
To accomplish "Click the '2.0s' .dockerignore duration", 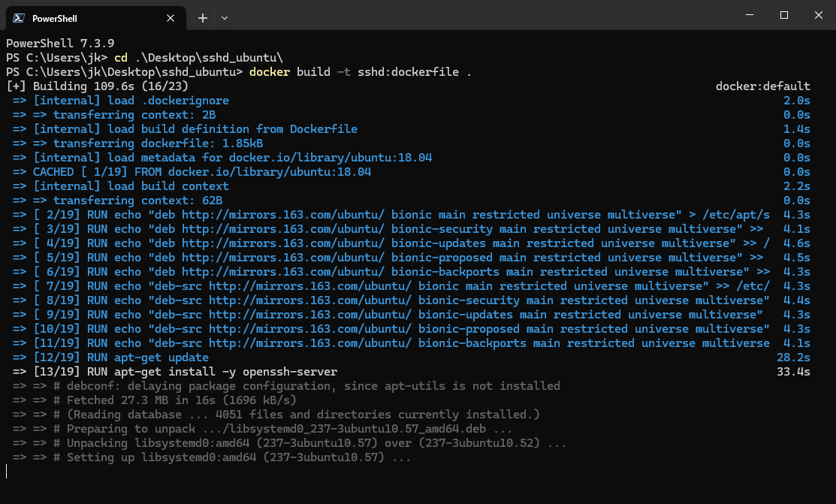I will point(796,101).
